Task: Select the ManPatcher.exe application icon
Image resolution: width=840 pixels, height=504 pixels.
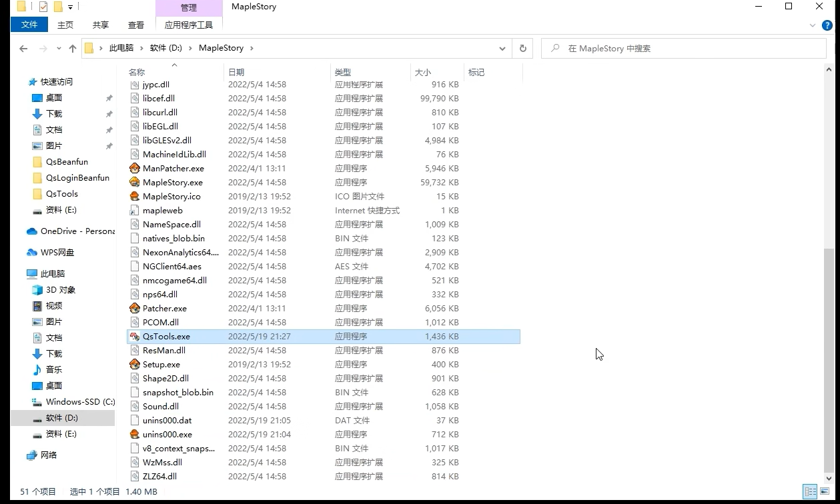Action: [x=135, y=169]
